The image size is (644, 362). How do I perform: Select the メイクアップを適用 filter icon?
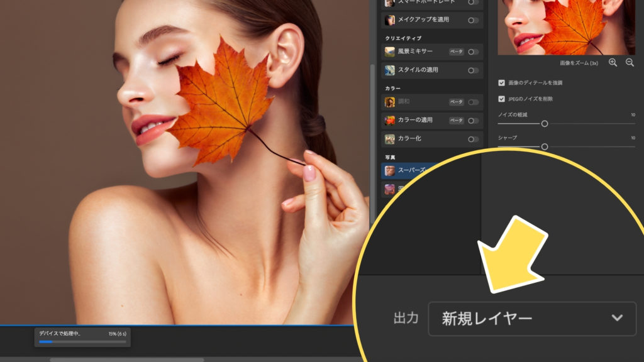390,20
